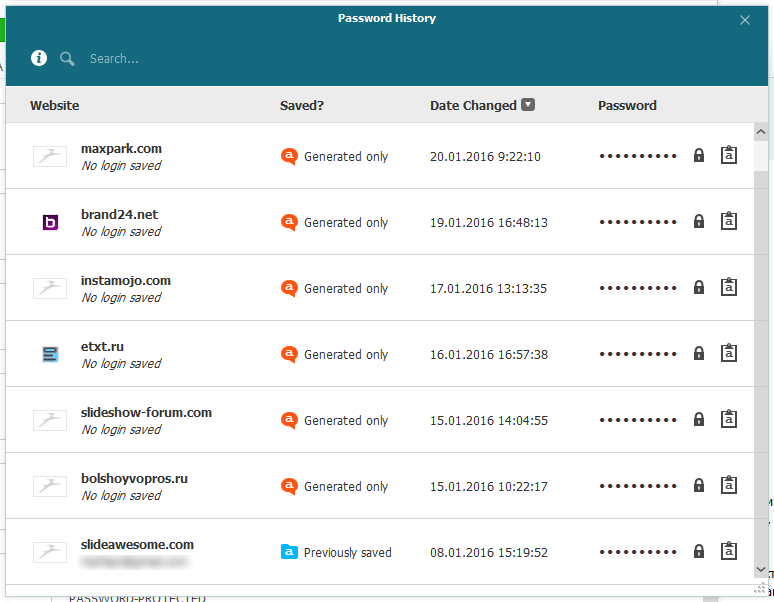774x602 pixels.
Task: Click the date 15.01.2016 14:04:55
Action: pos(489,420)
